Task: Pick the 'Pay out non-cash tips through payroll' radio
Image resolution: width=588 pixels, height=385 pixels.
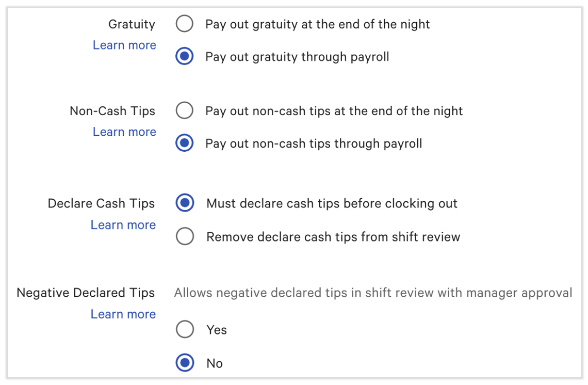Action: tap(184, 143)
